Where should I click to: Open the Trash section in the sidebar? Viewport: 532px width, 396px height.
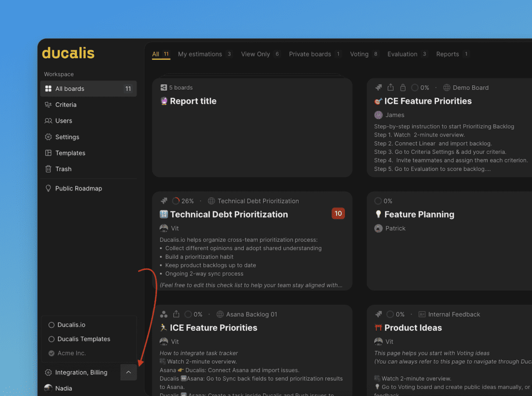coord(63,169)
